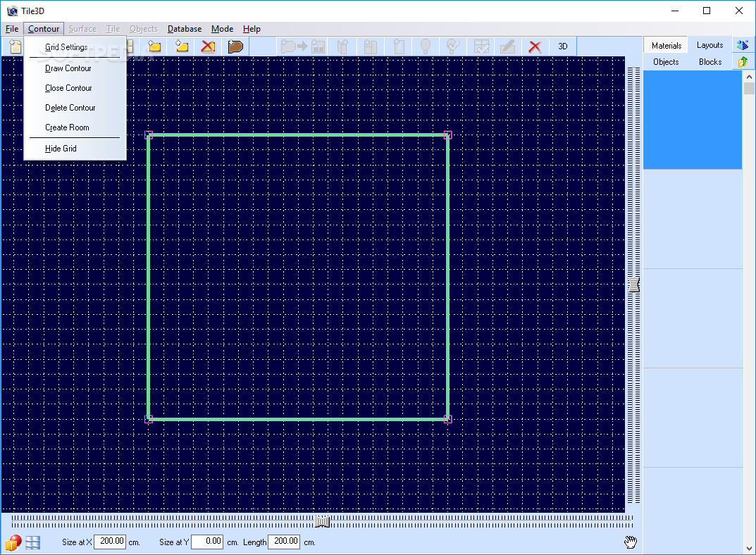Select the tile grid icon in bottom bar
The height and width of the screenshot is (555, 756).
click(x=32, y=542)
